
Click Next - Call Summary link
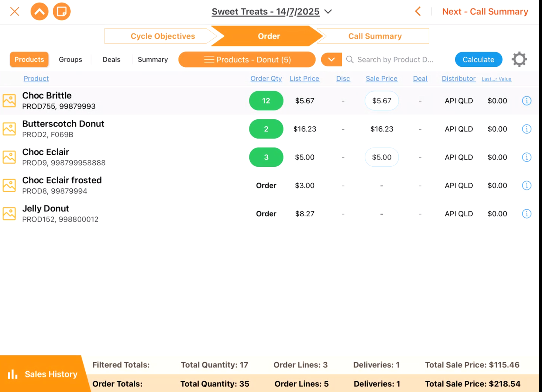tap(485, 12)
